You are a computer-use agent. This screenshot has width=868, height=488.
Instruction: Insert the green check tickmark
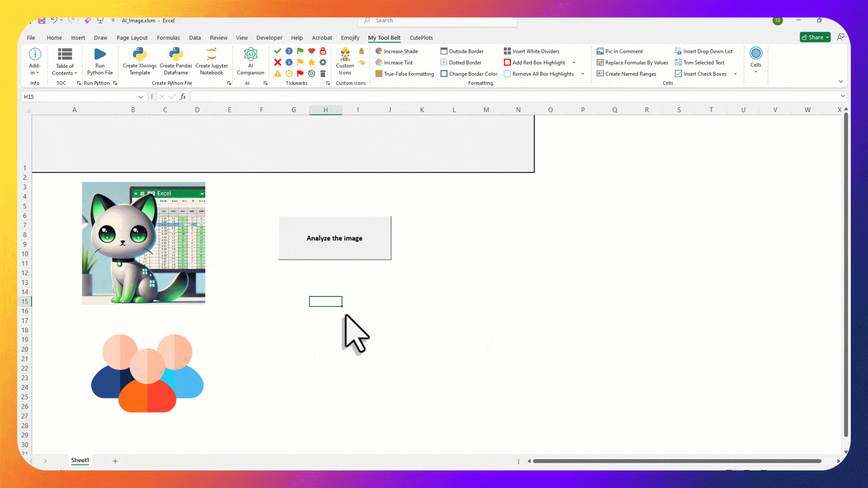[x=278, y=51]
